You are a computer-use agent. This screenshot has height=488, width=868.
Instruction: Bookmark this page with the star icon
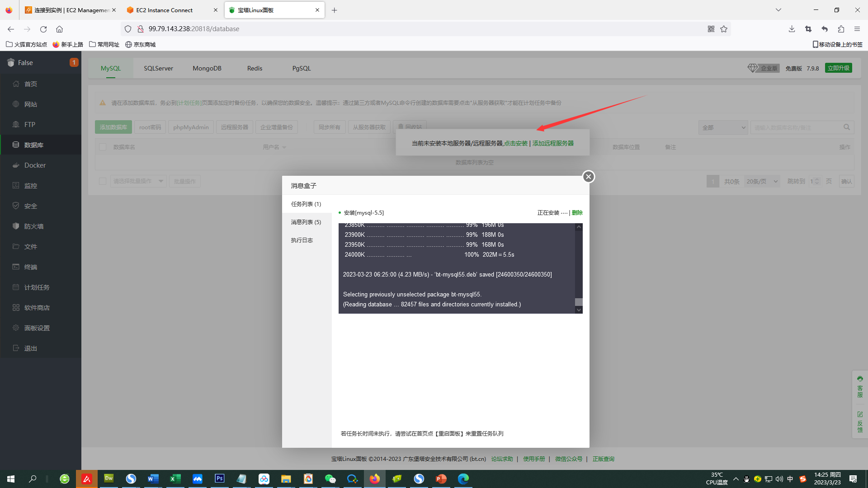coord(724,29)
